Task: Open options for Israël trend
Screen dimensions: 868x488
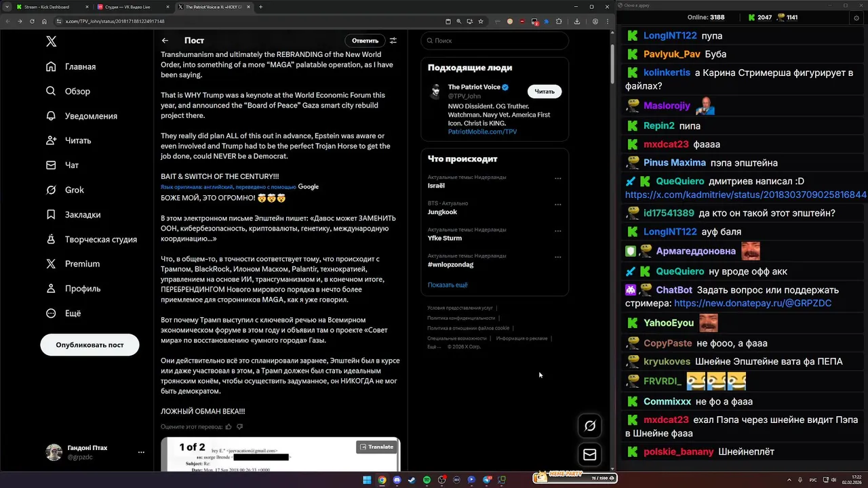Action: (558, 178)
